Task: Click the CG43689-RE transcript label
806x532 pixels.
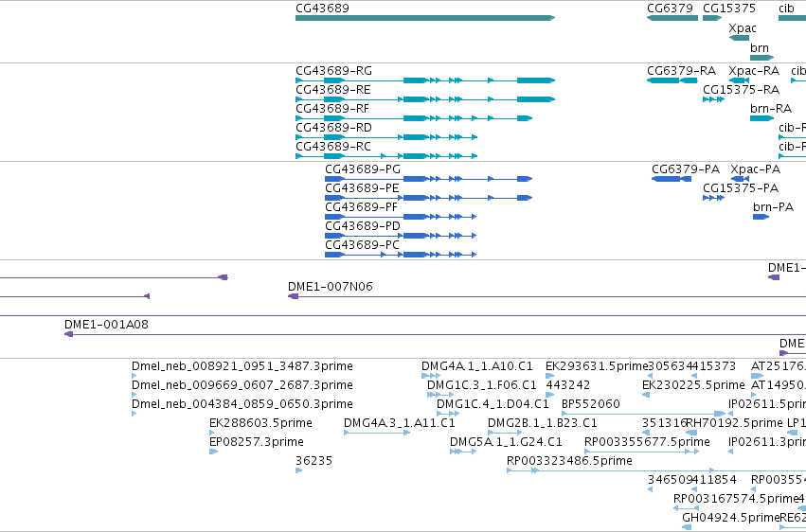Action: pos(333,89)
